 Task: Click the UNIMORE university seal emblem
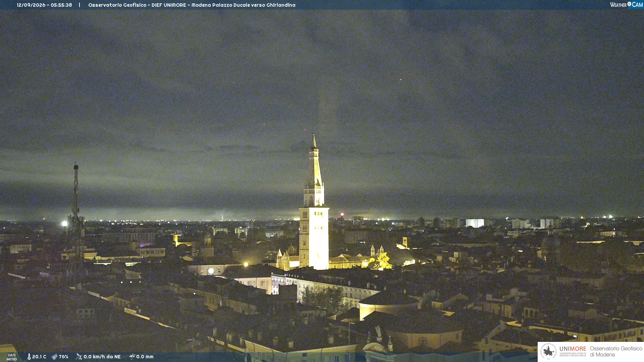click(x=548, y=351)
